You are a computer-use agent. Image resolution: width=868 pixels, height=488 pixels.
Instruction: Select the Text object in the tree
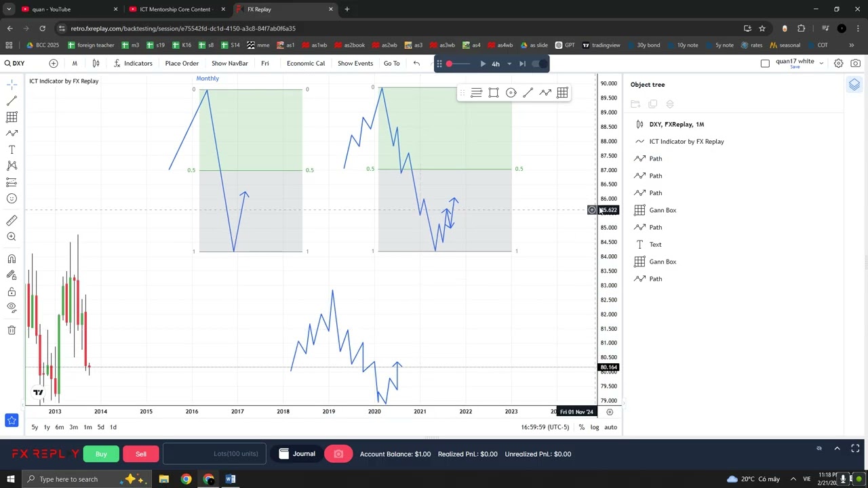pos(655,245)
